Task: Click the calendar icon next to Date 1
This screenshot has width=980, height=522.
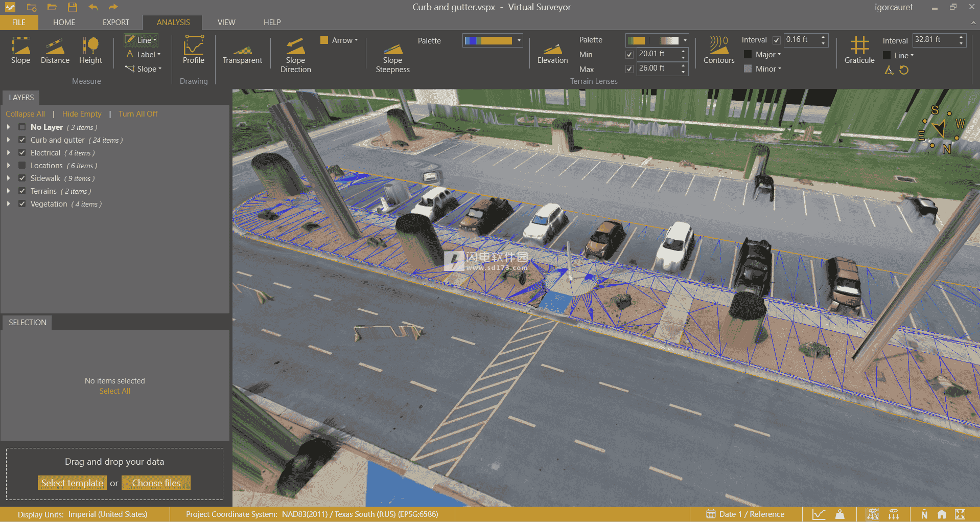Action: coord(711,514)
